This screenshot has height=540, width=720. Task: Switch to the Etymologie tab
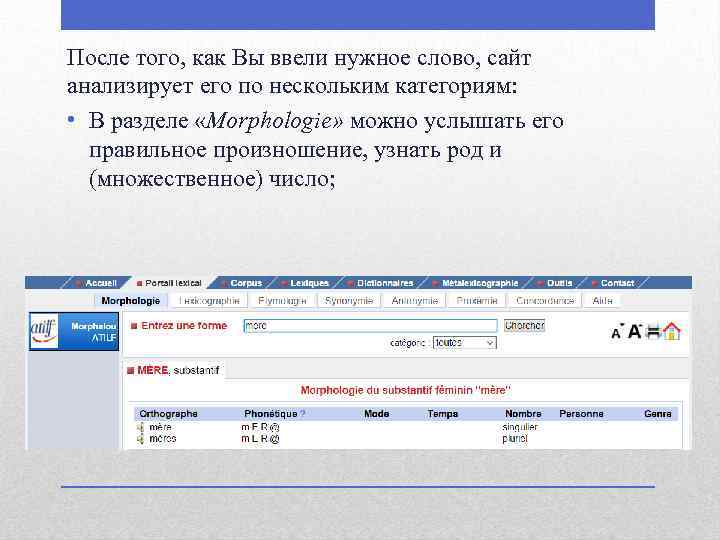pyautogui.click(x=282, y=301)
